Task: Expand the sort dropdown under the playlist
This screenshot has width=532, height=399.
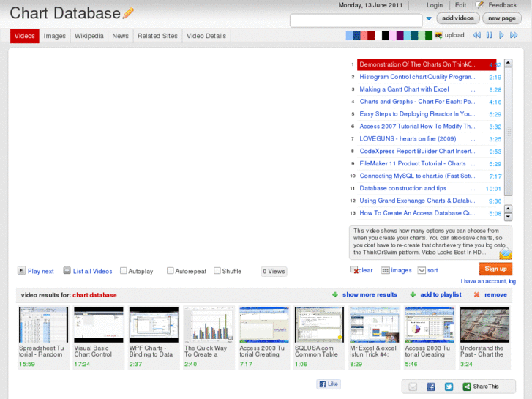Action: point(422,270)
